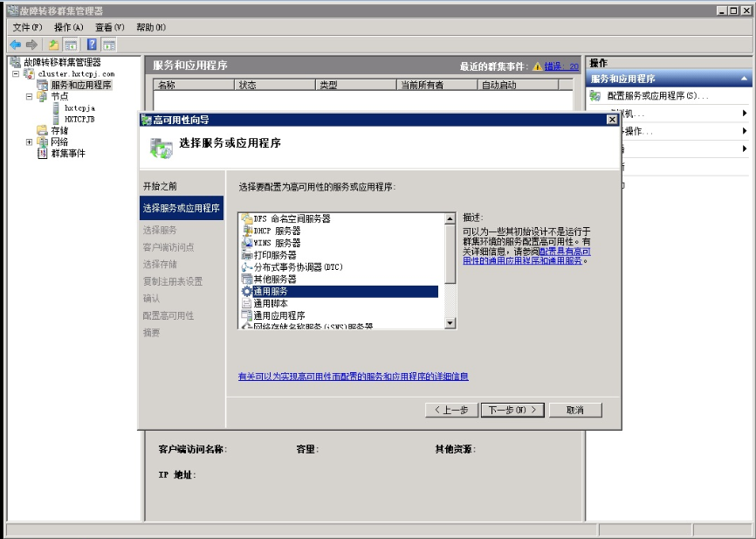This screenshot has height=539, width=756.
Task: Select DHCP 服务器 in the list
Action: coord(277,231)
